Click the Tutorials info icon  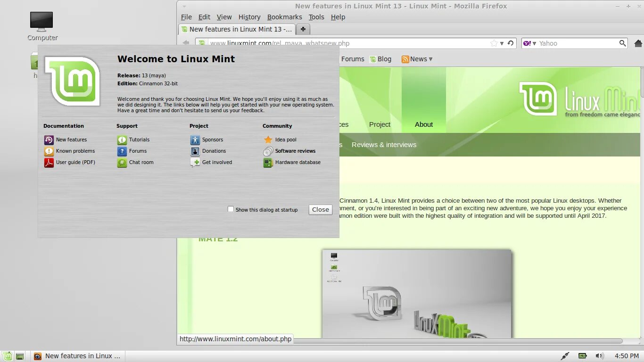(122, 140)
